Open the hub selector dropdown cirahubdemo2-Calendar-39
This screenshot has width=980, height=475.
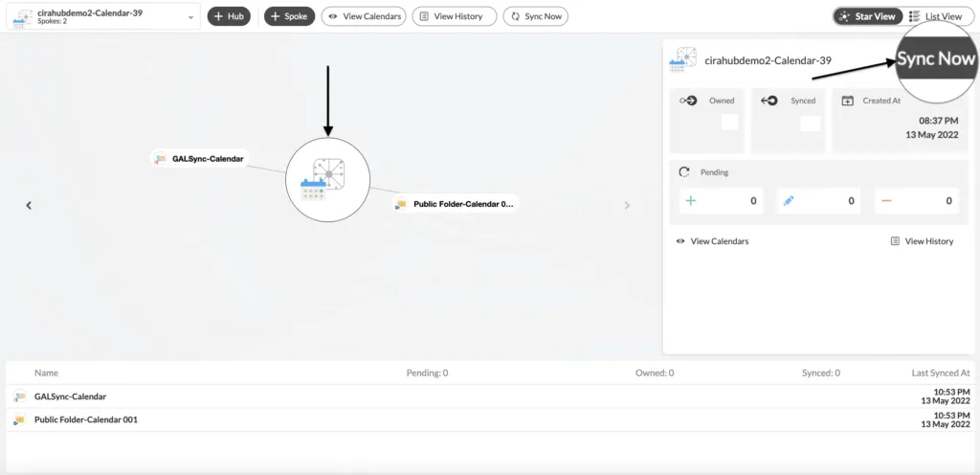103,17
